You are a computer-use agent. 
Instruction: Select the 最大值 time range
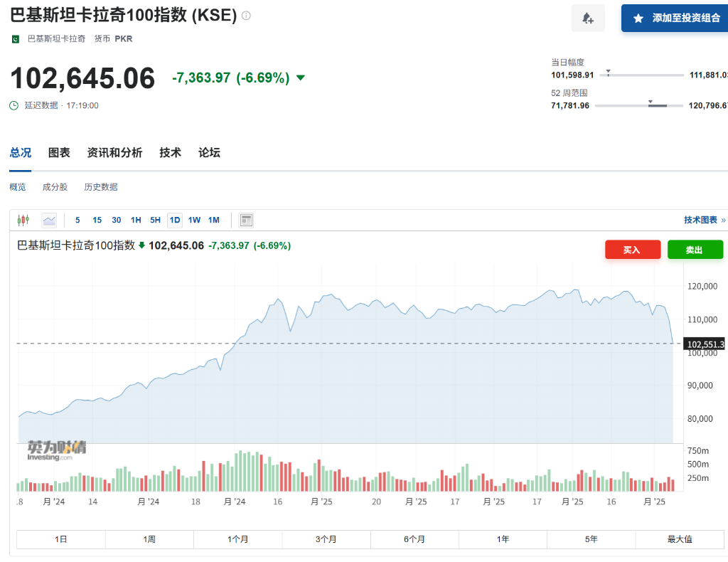(x=679, y=539)
